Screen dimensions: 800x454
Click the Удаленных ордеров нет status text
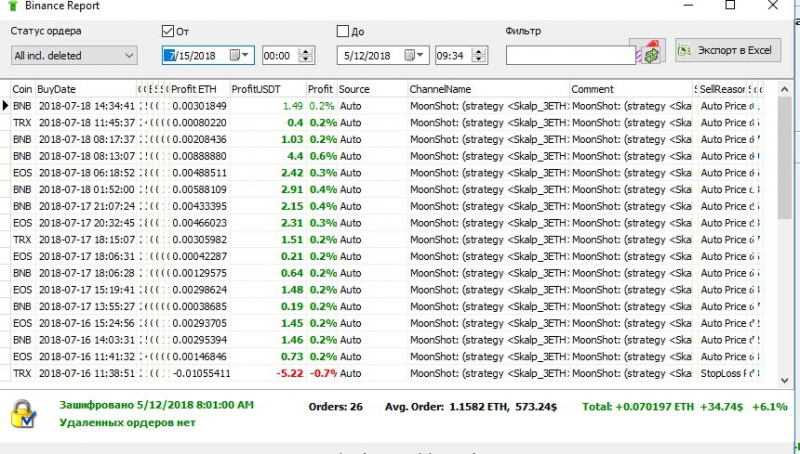(127, 422)
